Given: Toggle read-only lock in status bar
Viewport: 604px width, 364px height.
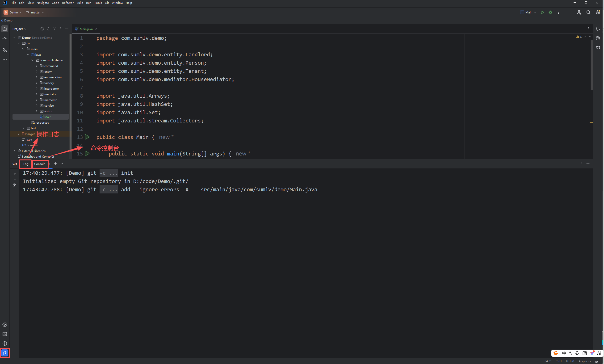Looking at the screenshot, I should tap(597, 361).
